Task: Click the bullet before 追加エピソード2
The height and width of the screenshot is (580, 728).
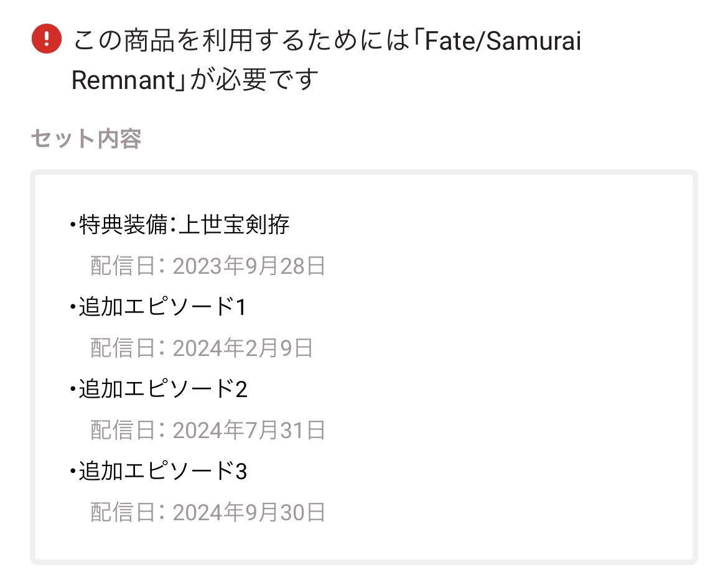Action: 73,390
